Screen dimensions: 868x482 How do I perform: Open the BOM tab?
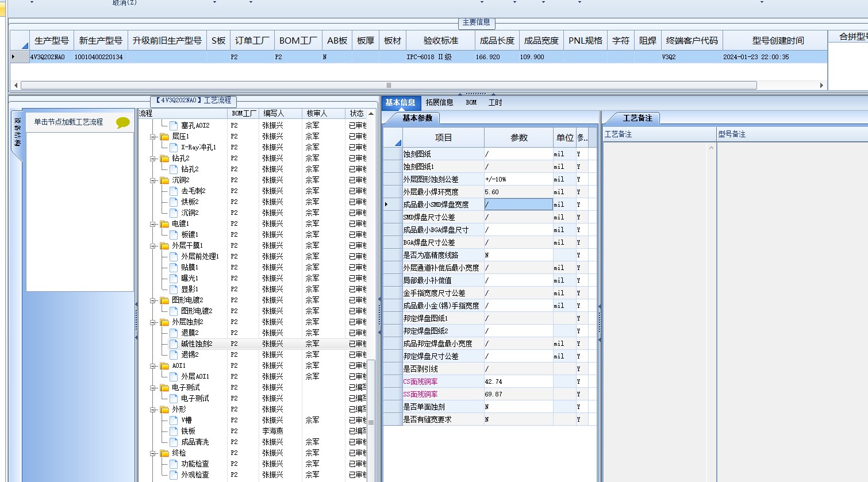(471, 103)
